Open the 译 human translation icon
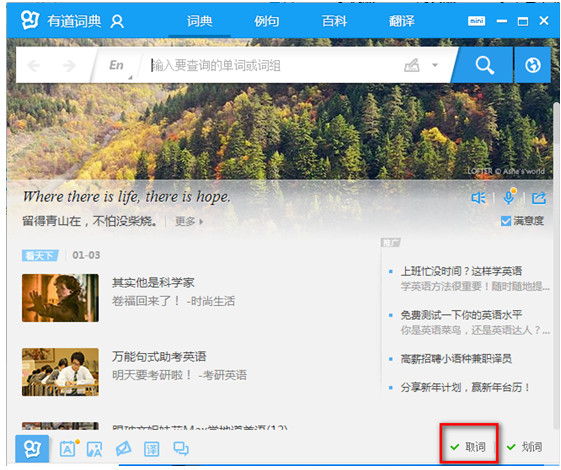The height and width of the screenshot is (470, 561). tap(151, 449)
